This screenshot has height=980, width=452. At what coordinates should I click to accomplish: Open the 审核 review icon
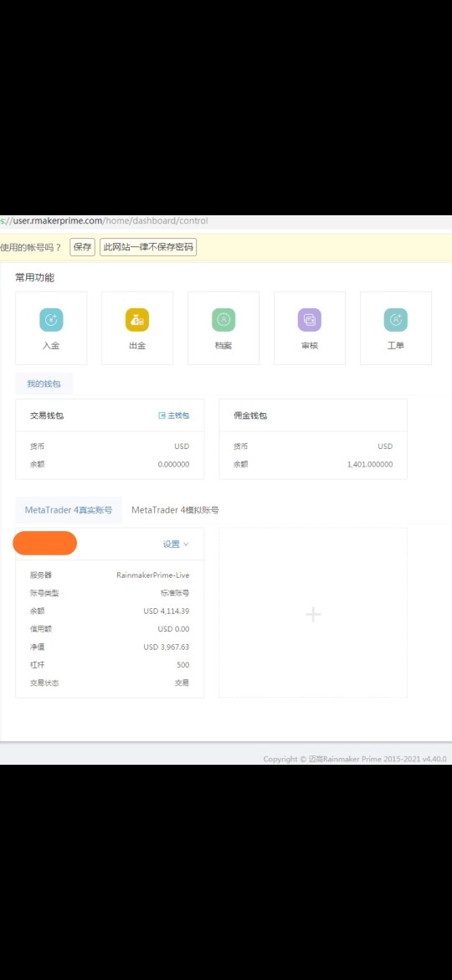[310, 320]
